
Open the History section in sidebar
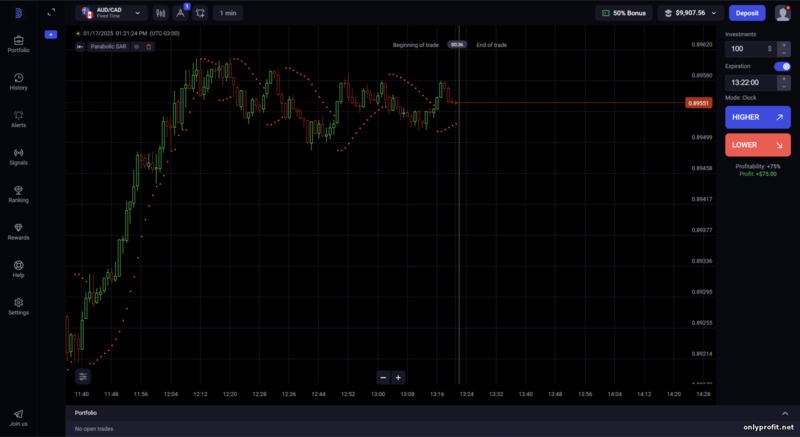[x=18, y=81]
